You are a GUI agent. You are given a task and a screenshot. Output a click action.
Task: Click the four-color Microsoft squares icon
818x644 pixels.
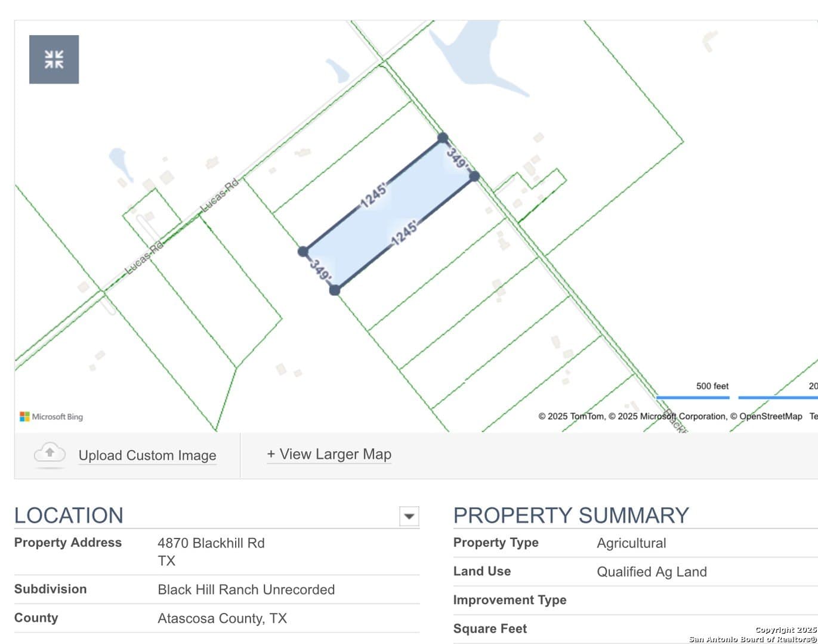pos(24,416)
